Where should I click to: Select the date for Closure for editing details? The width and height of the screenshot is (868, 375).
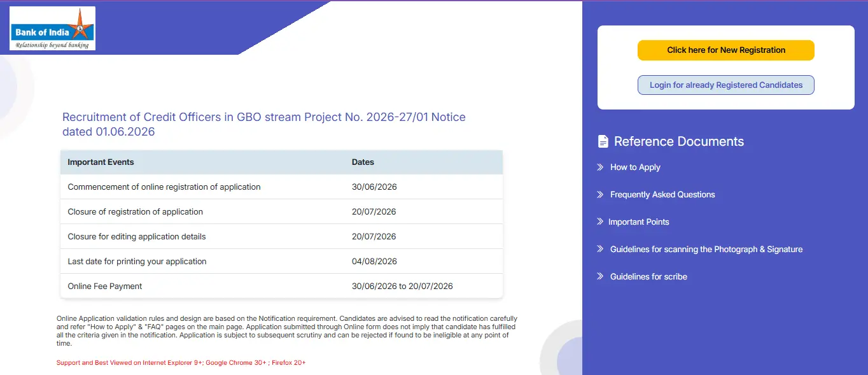tap(374, 236)
